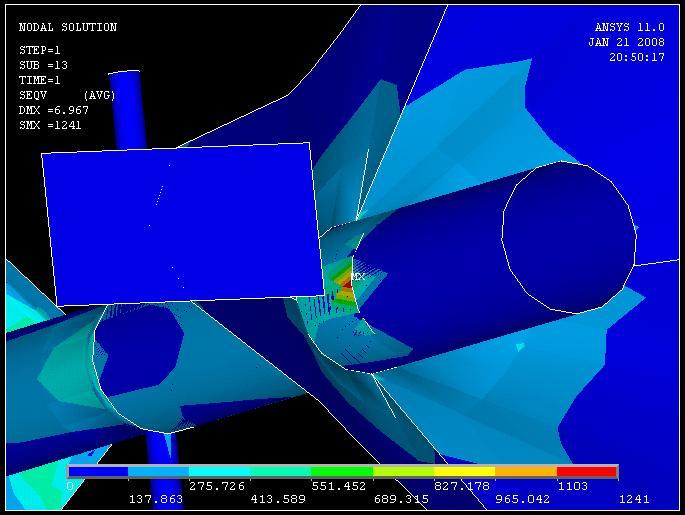685x515 pixels.
Task: Click the yellow legend color band
Action: pos(464,471)
